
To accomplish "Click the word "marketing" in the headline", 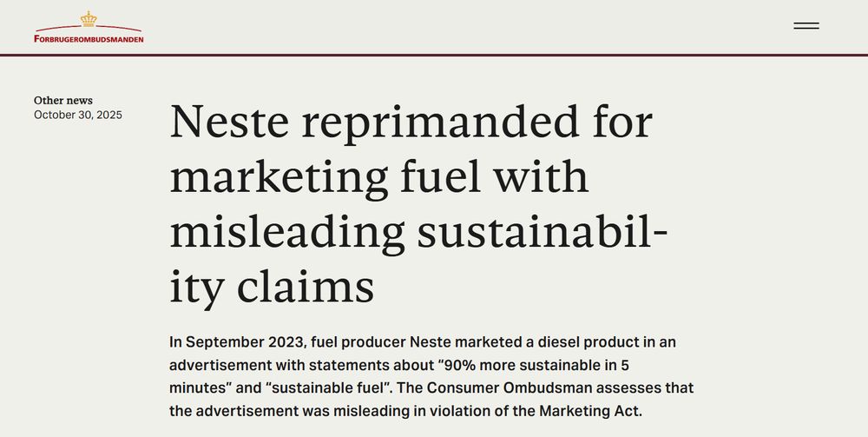I will (279, 177).
